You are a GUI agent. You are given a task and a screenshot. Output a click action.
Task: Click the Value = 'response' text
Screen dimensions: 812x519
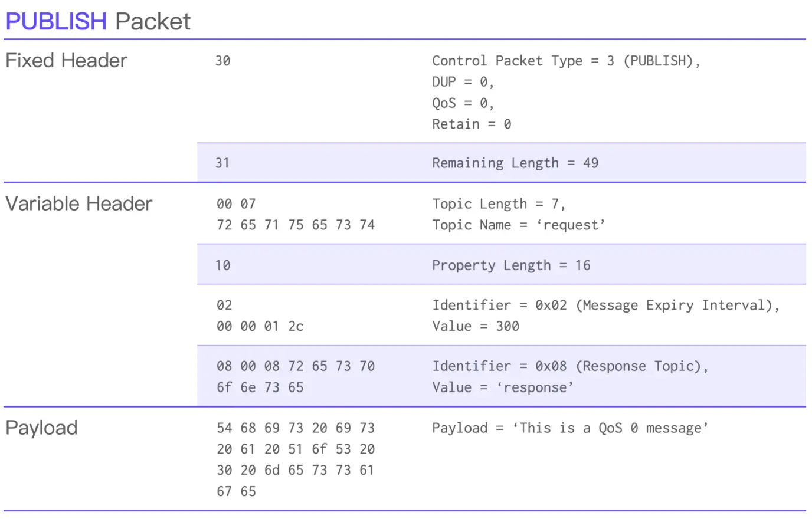pyautogui.click(x=503, y=387)
